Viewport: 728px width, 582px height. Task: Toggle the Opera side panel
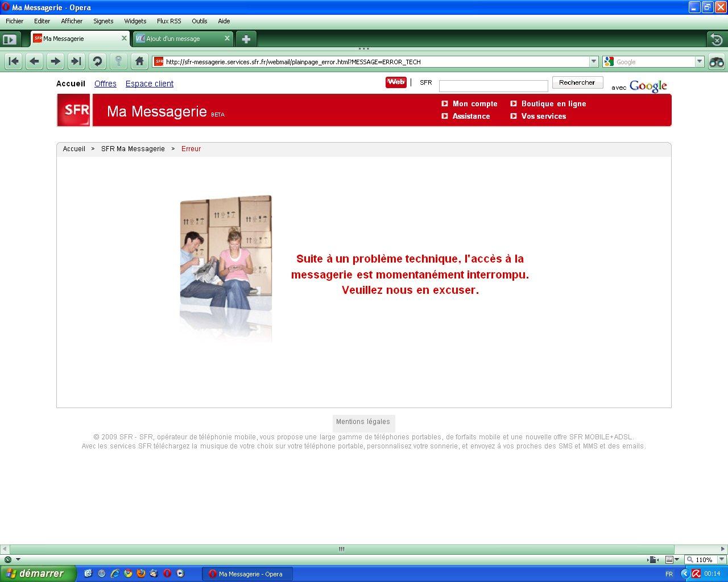pyautogui.click(x=10, y=40)
